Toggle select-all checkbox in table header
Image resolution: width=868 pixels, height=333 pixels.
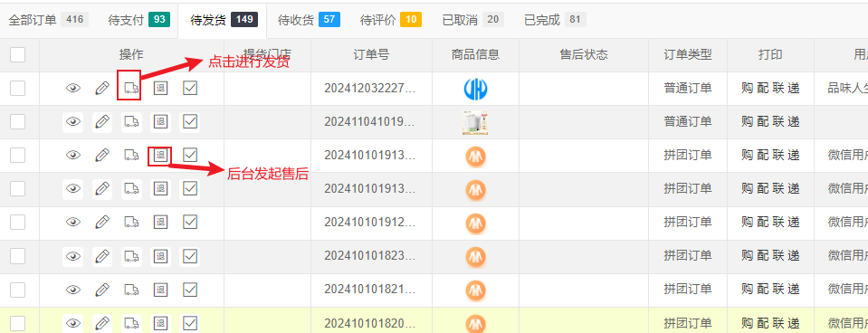(18, 55)
